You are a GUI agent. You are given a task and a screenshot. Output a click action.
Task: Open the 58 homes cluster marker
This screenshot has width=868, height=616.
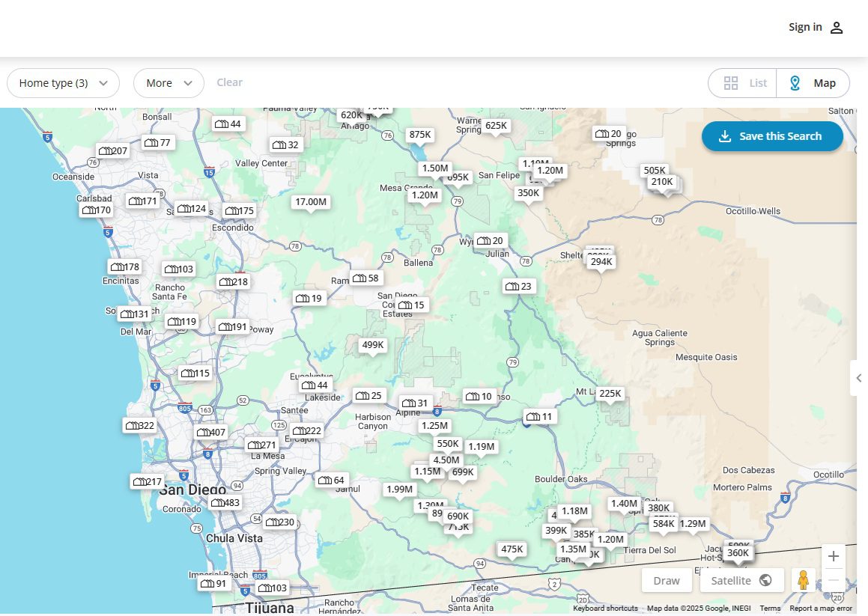365,278
